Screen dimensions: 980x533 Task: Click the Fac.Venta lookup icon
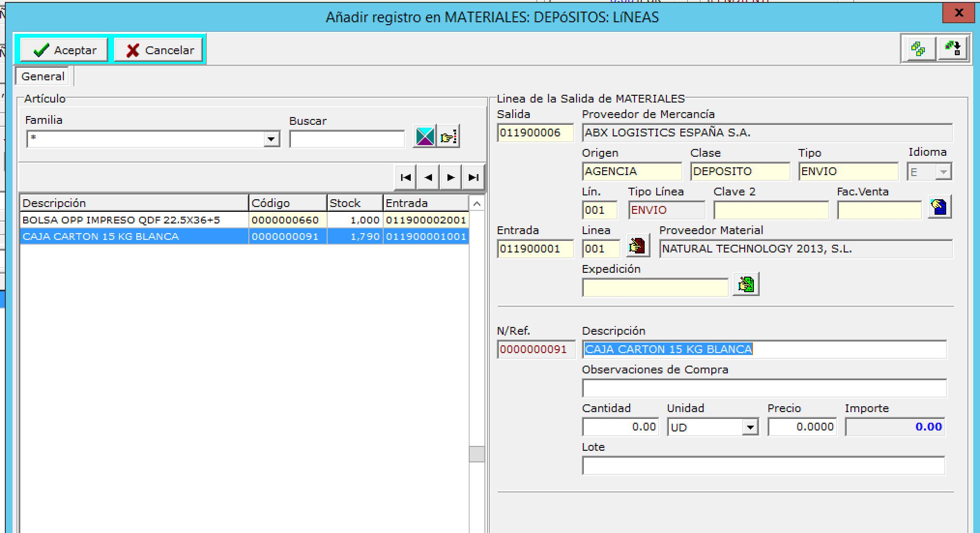[x=939, y=207]
